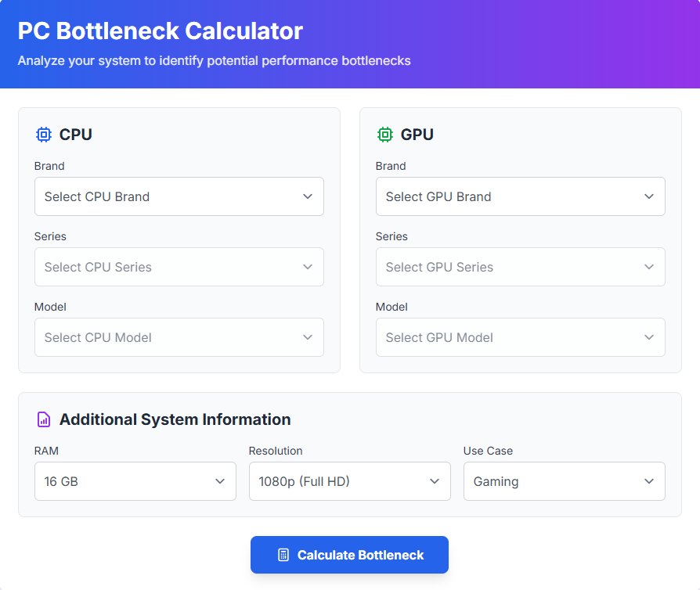Viewport: 700px width, 590px height.
Task: Click the green GPU chip icon
Action: (385, 135)
